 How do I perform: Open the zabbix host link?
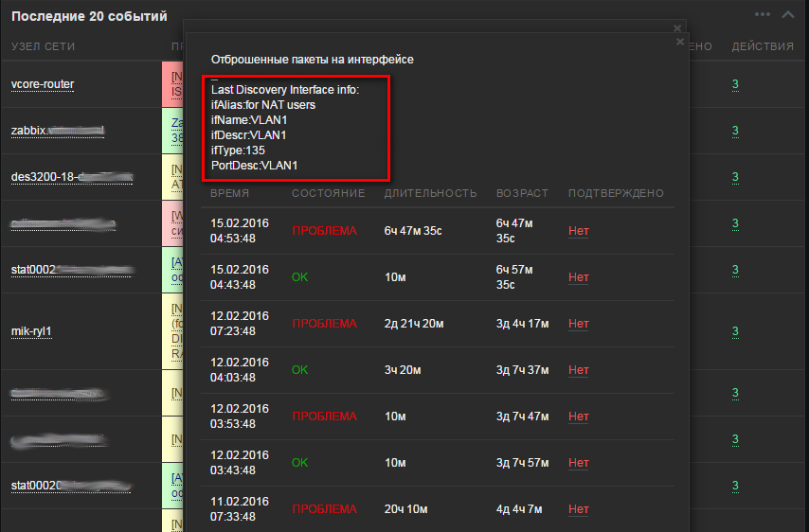(57, 131)
